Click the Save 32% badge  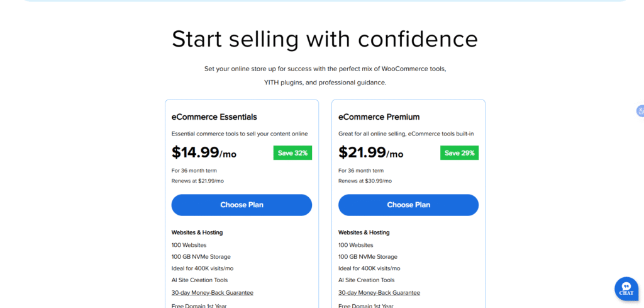(x=292, y=153)
